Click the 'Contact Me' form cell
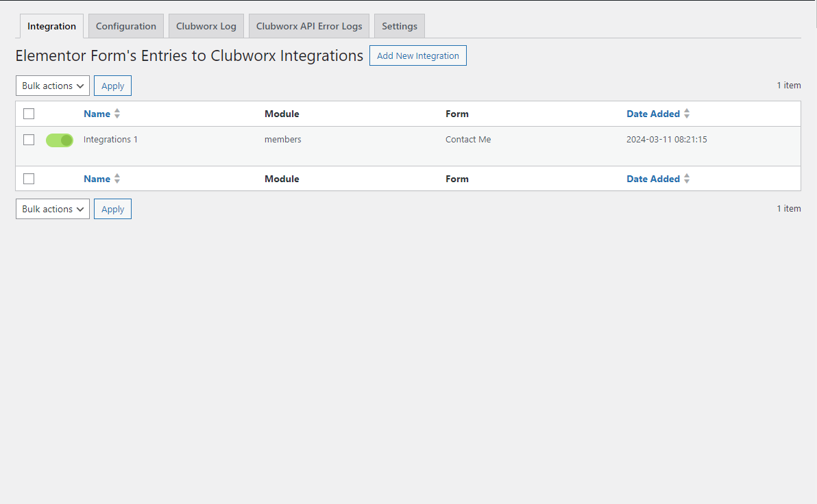 click(468, 140)
